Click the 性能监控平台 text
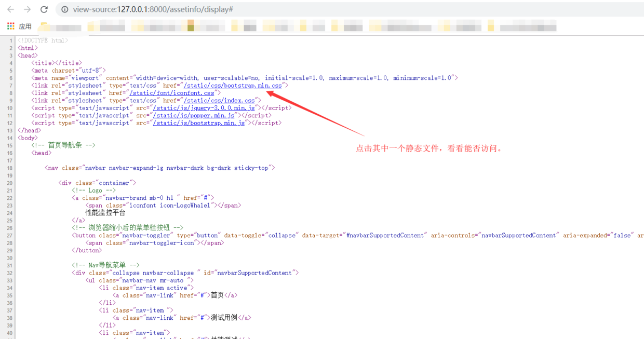Viewport: 644px width, 339px height. [105, 213]
